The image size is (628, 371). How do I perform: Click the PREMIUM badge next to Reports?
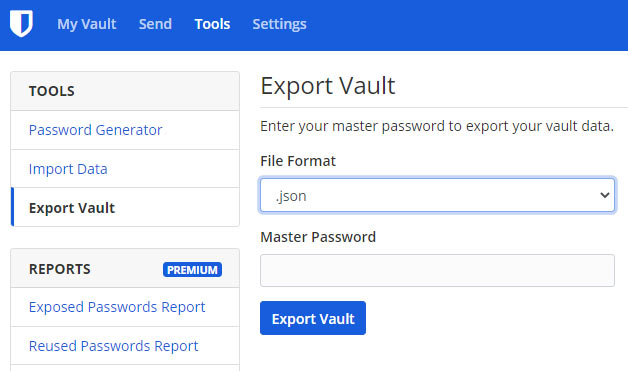click(x=192, y=270)
